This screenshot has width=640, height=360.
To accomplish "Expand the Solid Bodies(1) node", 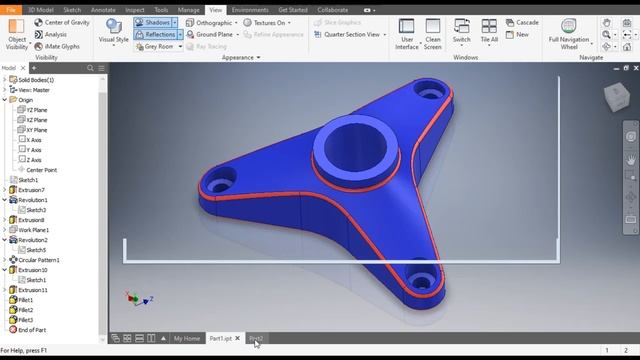I will click(x=4, y=80).
